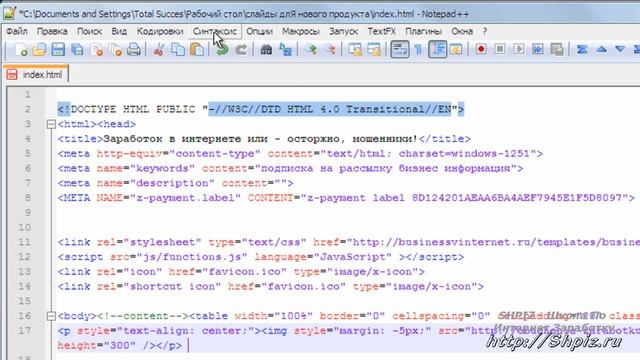Save the document with the floppy icon
Image resolution: width=640 pixels, height=360 pixels.
(x=58, y=50)
